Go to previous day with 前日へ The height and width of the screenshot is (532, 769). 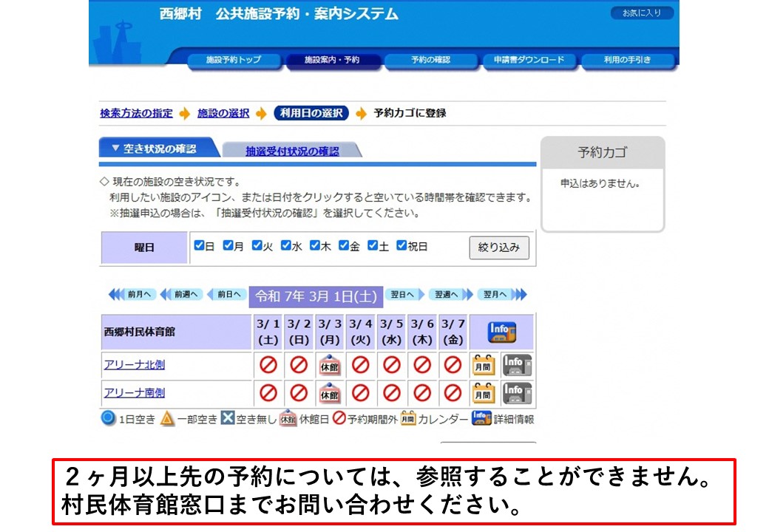[226, 294]
